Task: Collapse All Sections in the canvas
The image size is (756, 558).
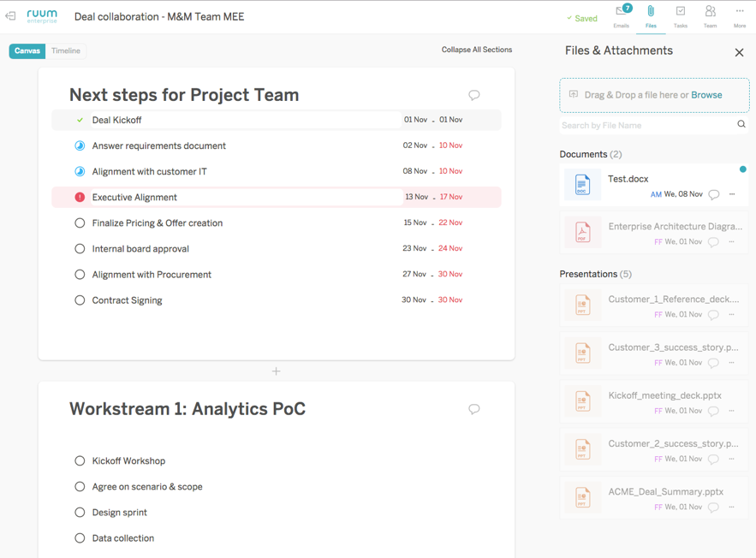Action: 476,50
